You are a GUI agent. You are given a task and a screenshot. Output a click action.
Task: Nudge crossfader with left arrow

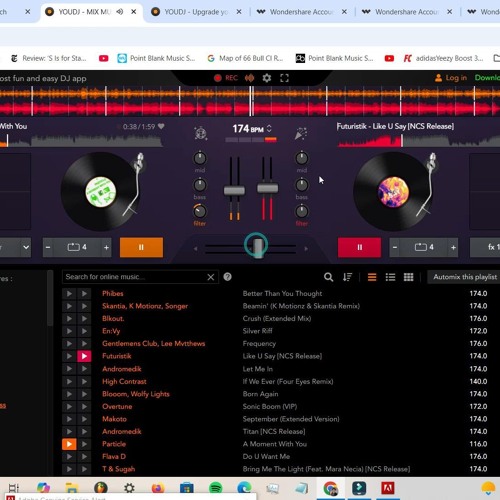tap(196, 248)
